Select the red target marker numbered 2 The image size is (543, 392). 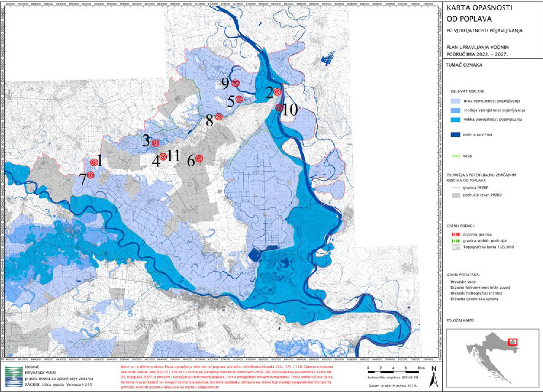[x=277, y=92]
